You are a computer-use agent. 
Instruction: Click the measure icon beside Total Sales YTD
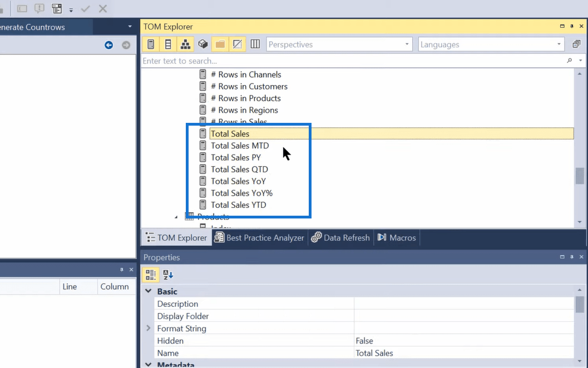pyautogui.click(x=203, y=205)
